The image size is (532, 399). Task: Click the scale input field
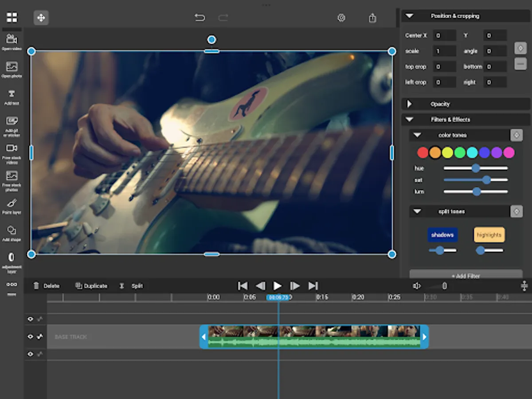[444, 51]
